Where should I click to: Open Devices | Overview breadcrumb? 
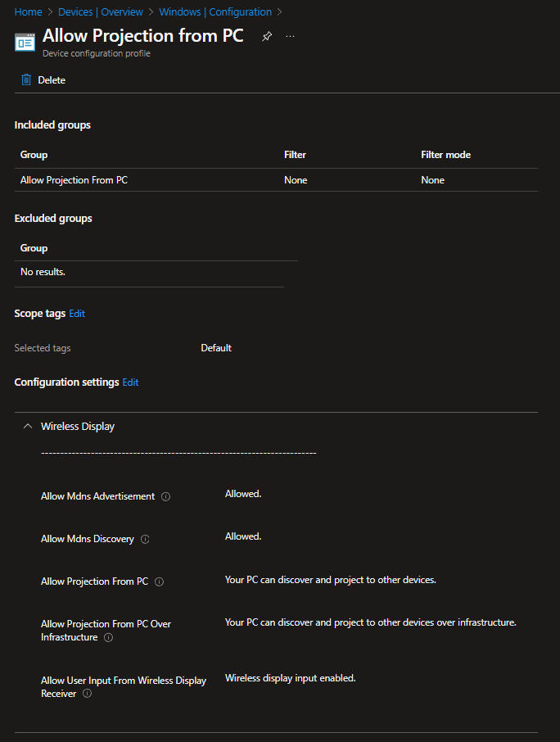pos(100,11)
